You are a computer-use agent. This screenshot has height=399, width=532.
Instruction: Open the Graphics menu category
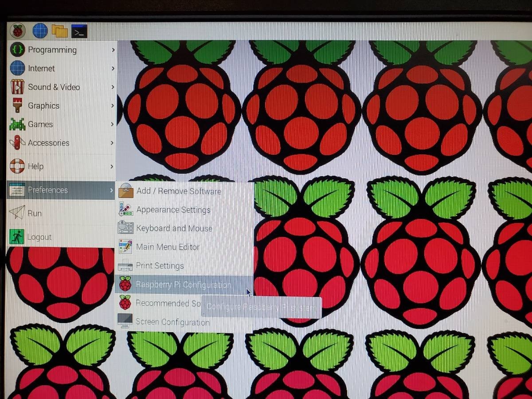tap(63, 106)
